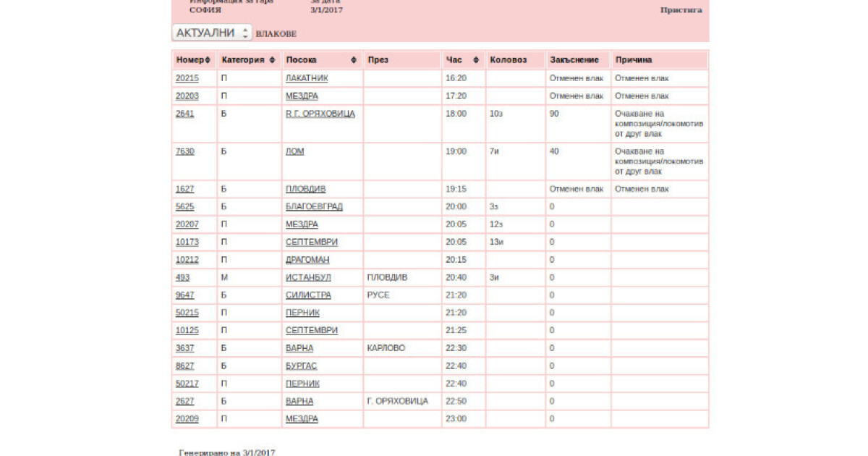Open the ИСТАНБУЛ destination link

[308, 277]
